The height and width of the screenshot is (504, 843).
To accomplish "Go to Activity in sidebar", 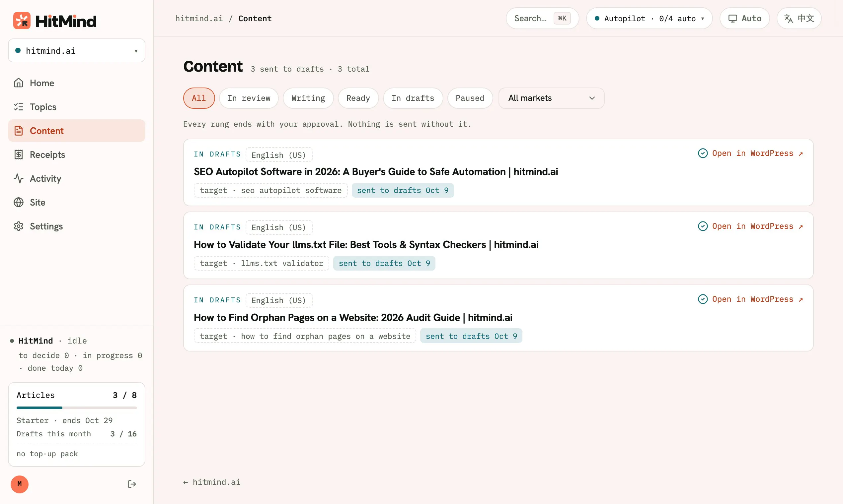I will [x=76, y=179].
